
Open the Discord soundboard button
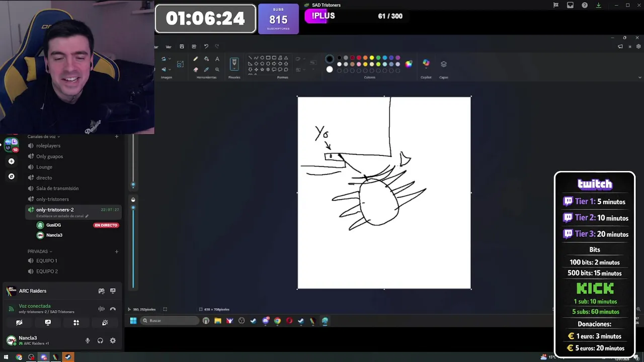pos(105,323)
